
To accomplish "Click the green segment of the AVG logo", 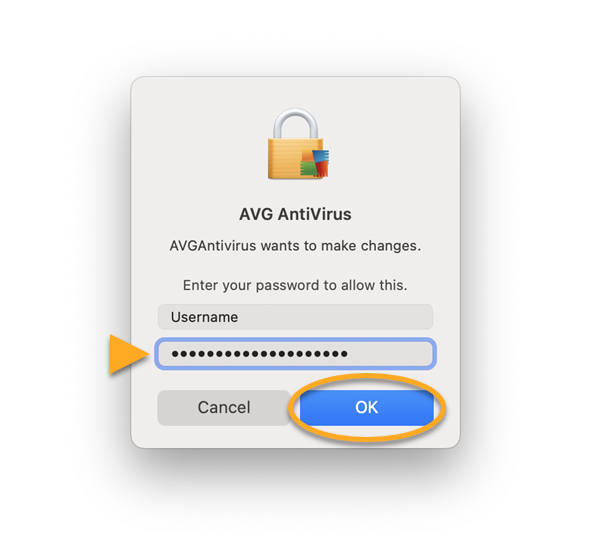I will 308,169.
